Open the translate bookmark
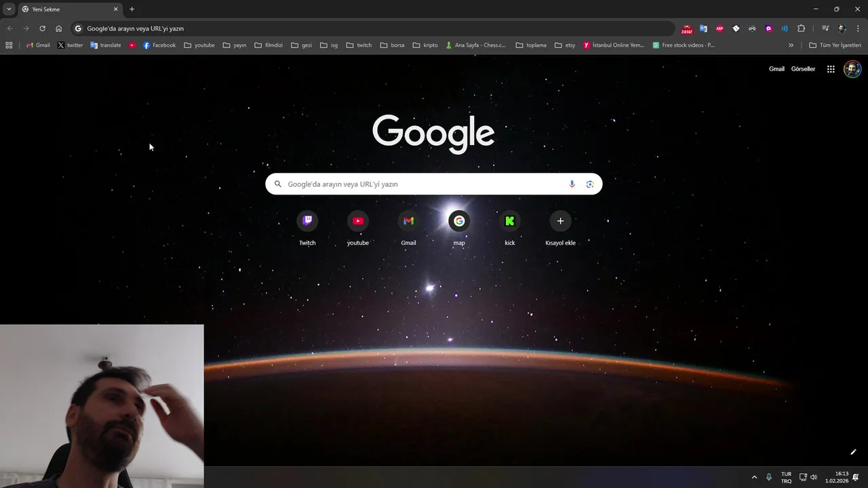The height and width of the screenshot is (488, 868). pos(106,45)
